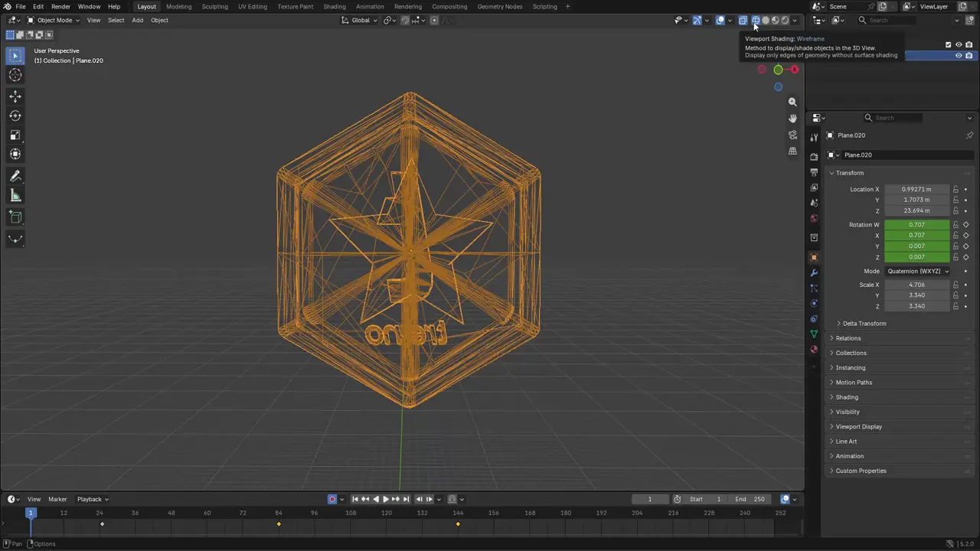Select the Measure tool
The height and width of the screenshot is (551, 980).
15,196
